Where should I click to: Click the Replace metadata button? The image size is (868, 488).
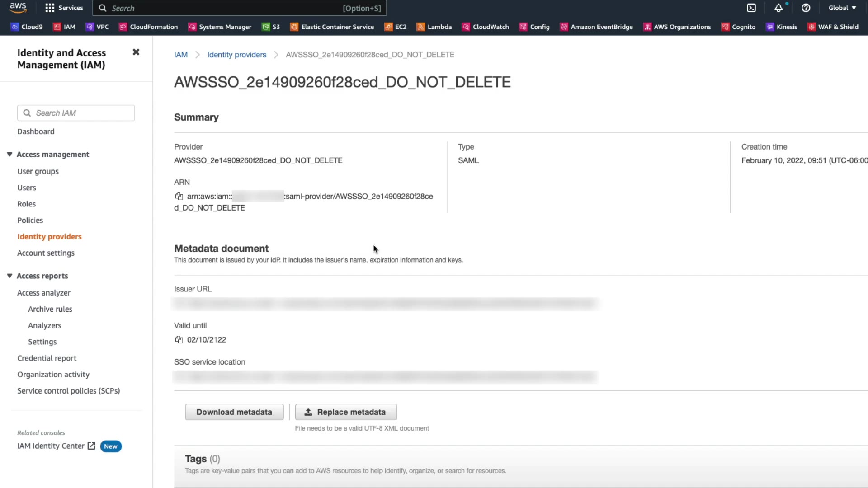[346, 412]
